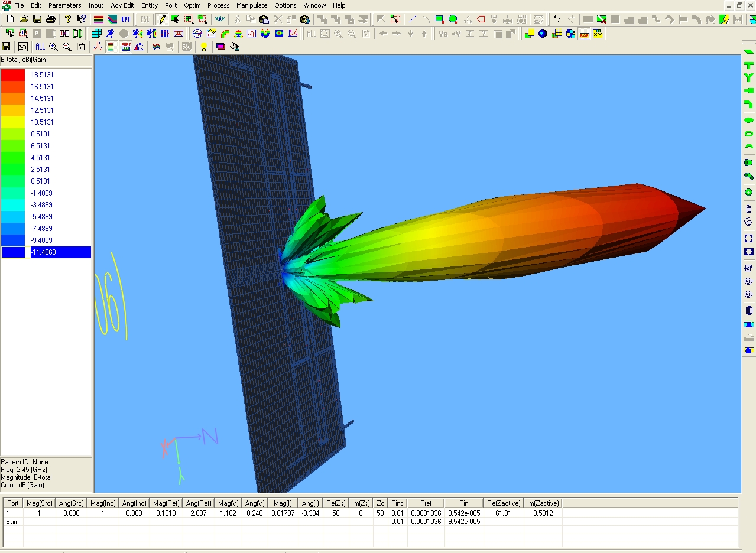
Task: Click the New file icon
Action: click(10, 19)
